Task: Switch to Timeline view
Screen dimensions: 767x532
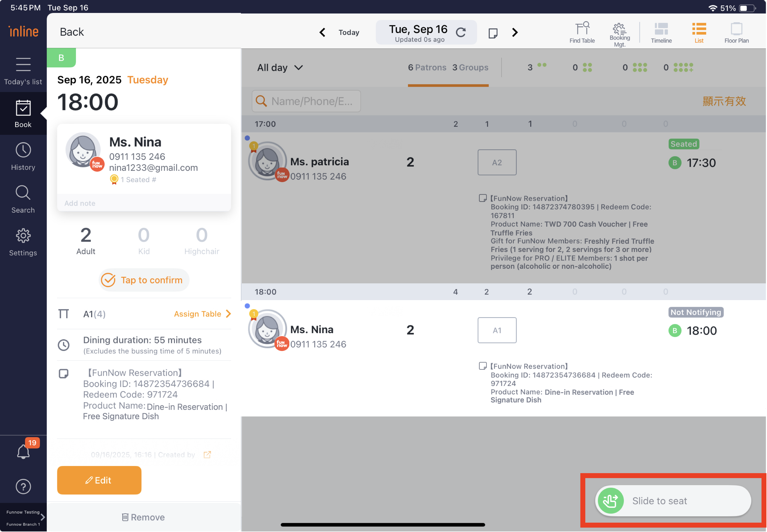Action: tap(661, 33)
